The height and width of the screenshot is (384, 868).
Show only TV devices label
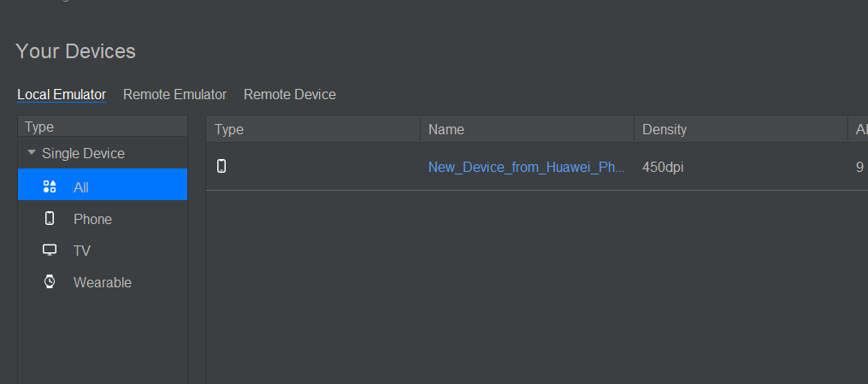point(82,251)
